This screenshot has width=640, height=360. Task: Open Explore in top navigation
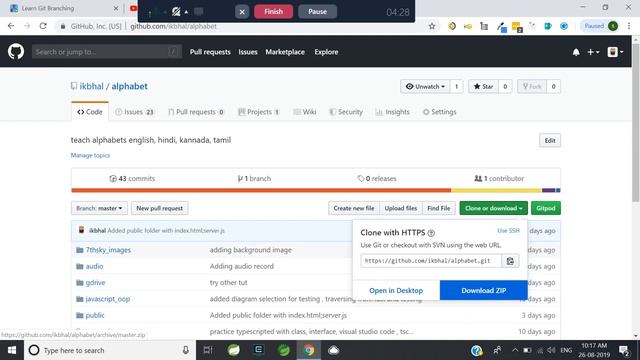coord(326,52)
